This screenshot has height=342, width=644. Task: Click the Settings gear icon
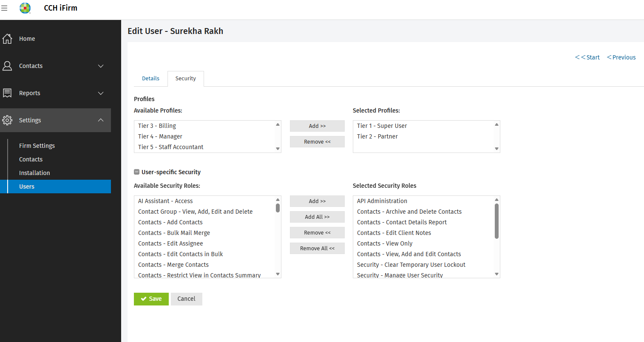[7, 120]
